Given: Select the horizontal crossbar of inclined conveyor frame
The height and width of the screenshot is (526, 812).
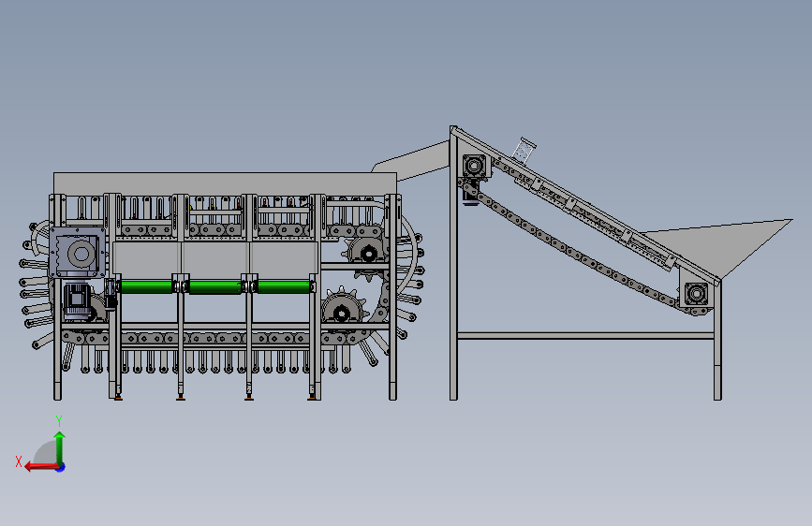Looking at the screenshot, I should (x=585, y=336).
